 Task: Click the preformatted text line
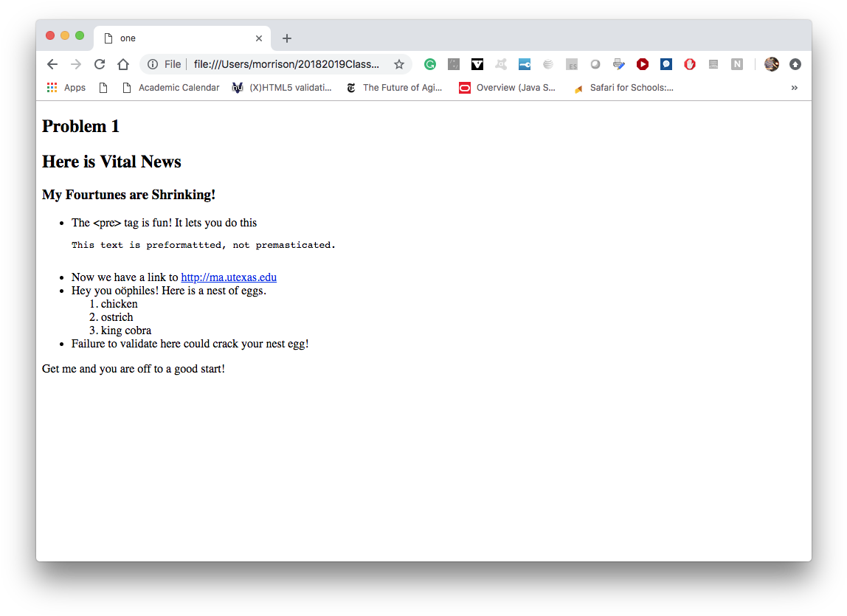204,246
